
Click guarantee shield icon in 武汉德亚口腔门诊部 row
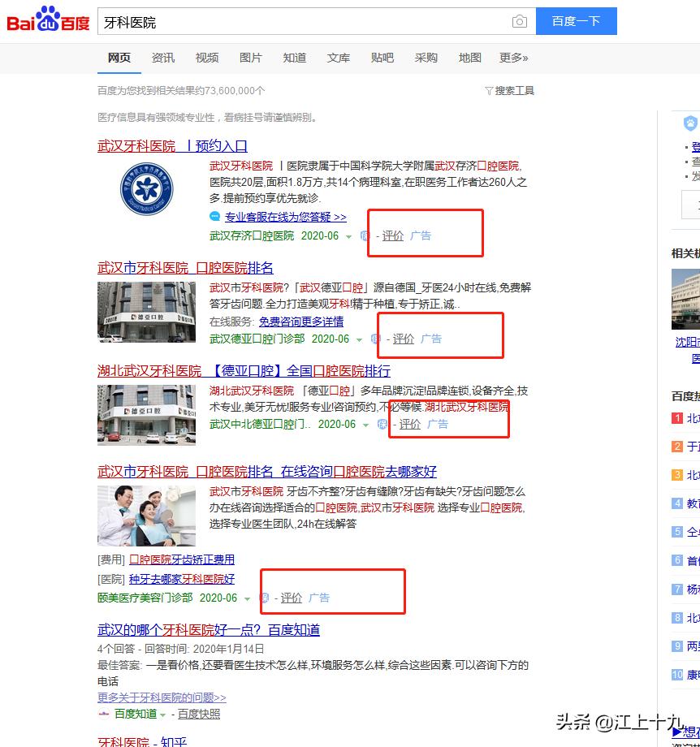click(x=375, y=339)
